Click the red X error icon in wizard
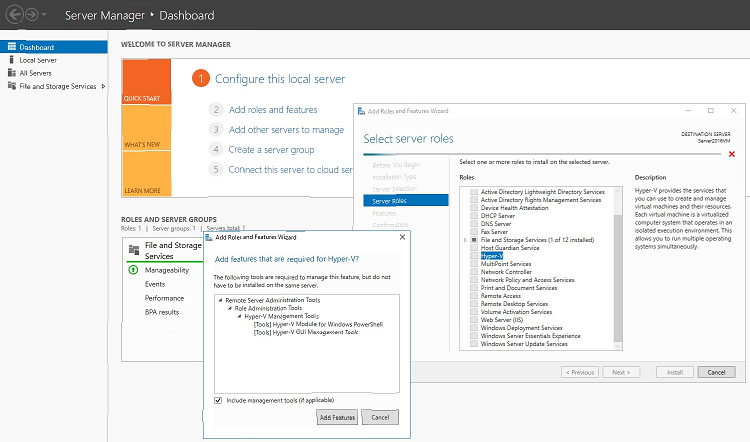Viewport: 750px width, 442px height. click(731, 154)
